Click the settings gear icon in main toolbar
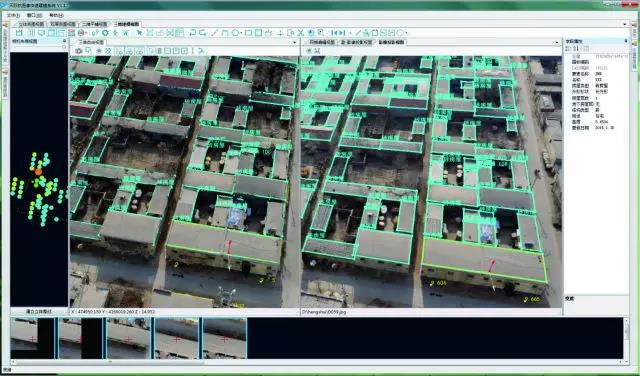The height and width of the screenshot is (376, 640). point(105,33)
